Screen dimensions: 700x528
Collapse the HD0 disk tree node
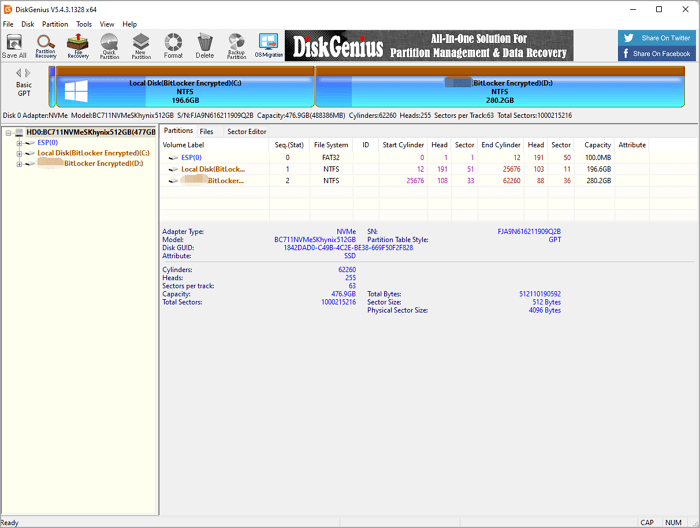pos(8,132)
